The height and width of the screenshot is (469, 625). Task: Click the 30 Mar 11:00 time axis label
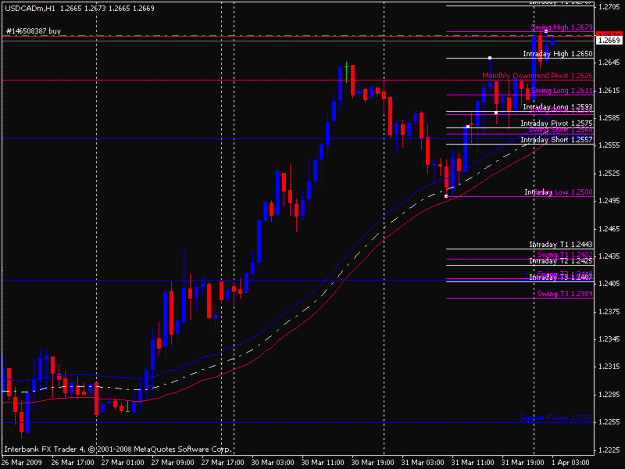[x=322, y=463]
